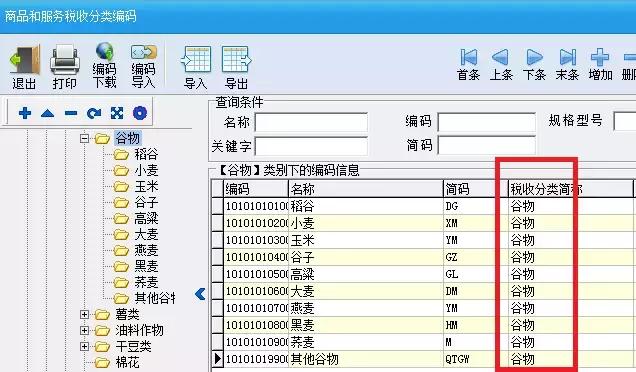Select 高粱 in the tree
636x372 pixels.
pos(146,218)
